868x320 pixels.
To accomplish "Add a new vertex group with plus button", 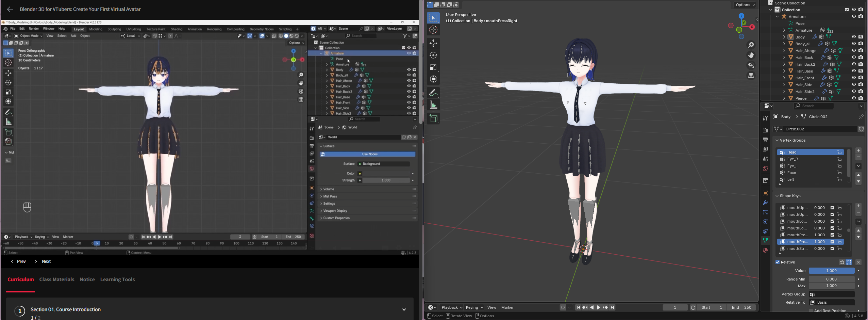I will [x=858, y=150].
